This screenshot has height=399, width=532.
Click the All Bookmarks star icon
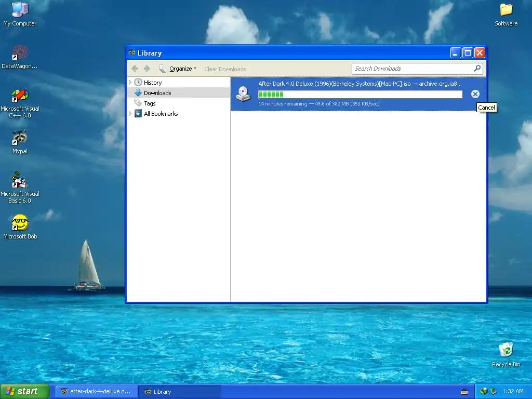coord(138,113)
